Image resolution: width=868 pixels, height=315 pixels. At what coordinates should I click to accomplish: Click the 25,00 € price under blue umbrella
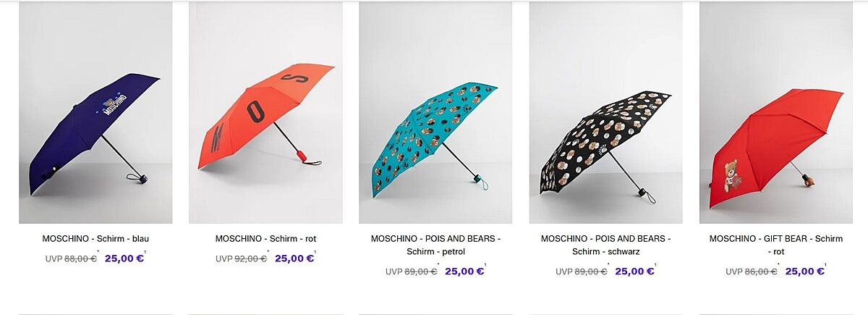[x=124, y=258]
